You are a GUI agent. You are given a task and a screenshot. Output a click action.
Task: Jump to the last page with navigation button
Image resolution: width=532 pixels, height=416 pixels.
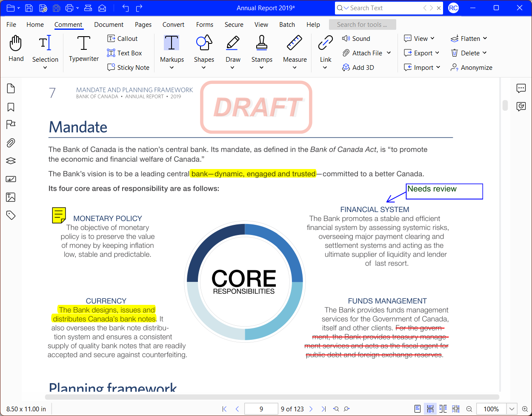(x=324, y=409)
